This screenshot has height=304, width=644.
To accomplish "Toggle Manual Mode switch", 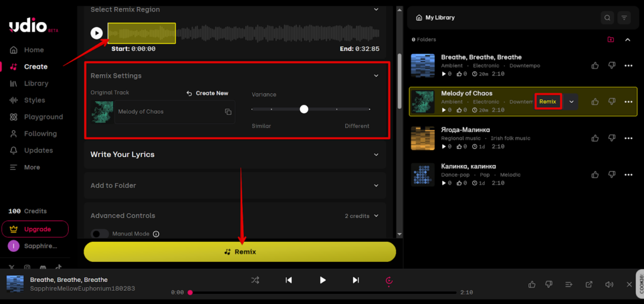I will (x=100, y=234).
